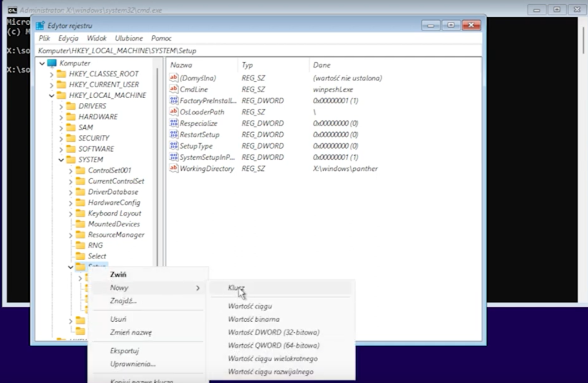Image resolution: width=588 pixels, height=383 pixels.
Task: Click the RNG folder icon
Action: [80, 245]
